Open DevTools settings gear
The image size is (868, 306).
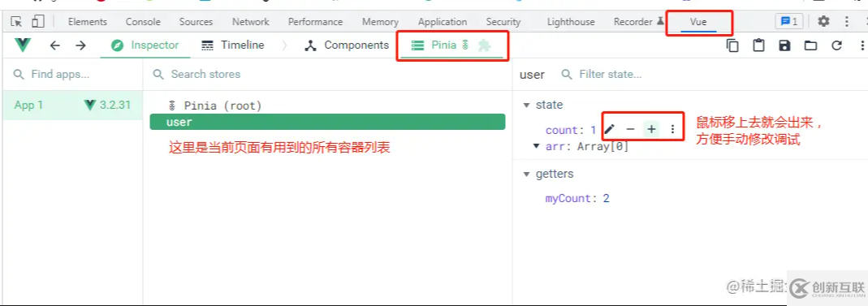coord(823,22)
